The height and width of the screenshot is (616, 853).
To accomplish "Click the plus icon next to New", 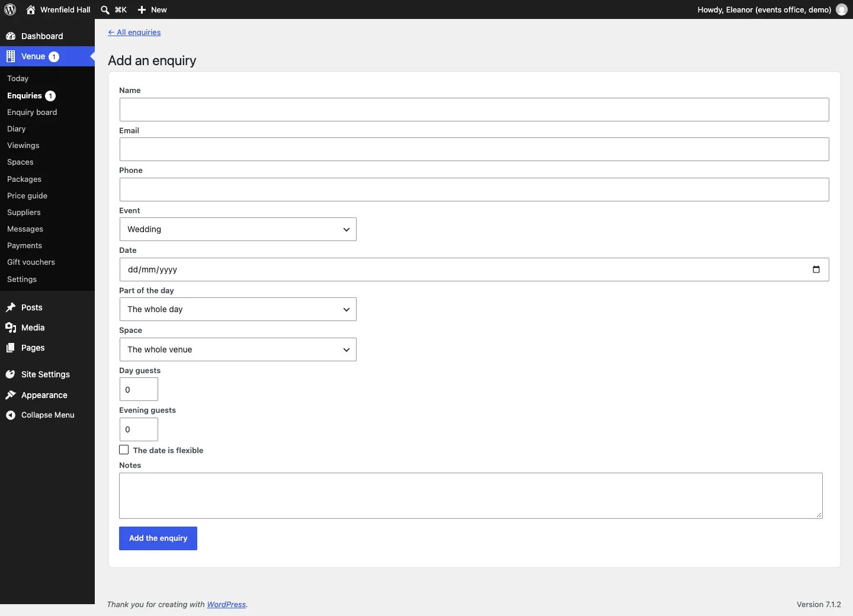I will [142, 9].
